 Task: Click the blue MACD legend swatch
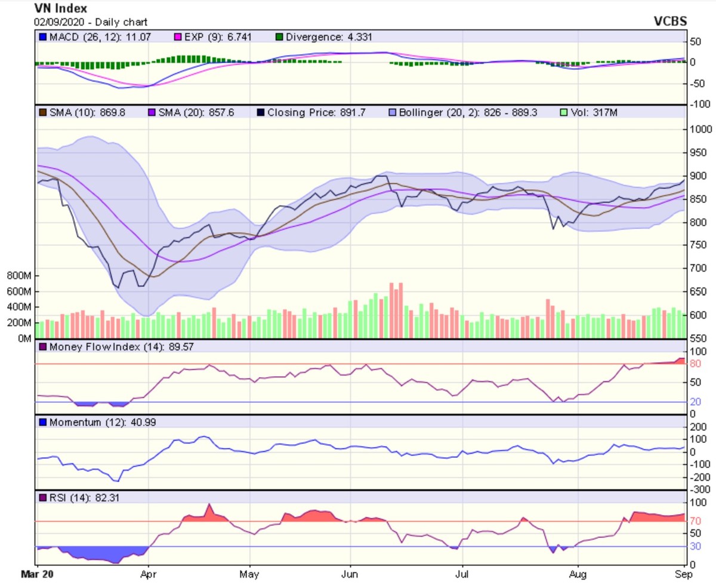42,37
